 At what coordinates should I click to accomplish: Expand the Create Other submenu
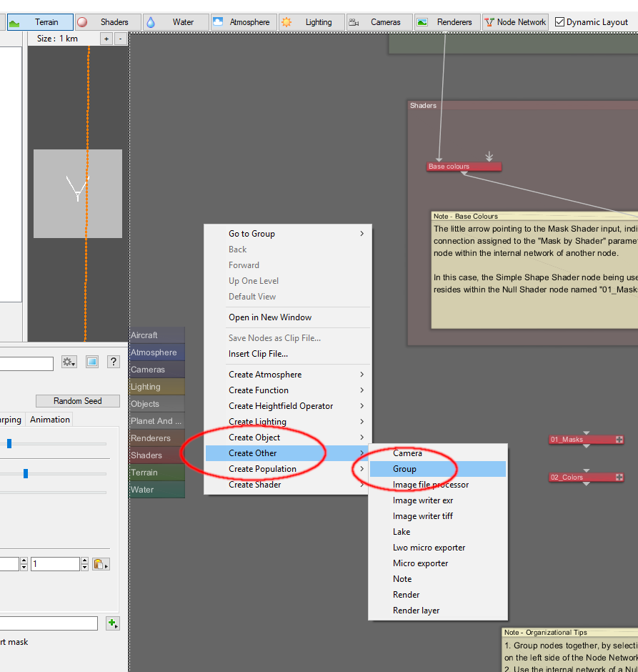click(x=288, y=453)
